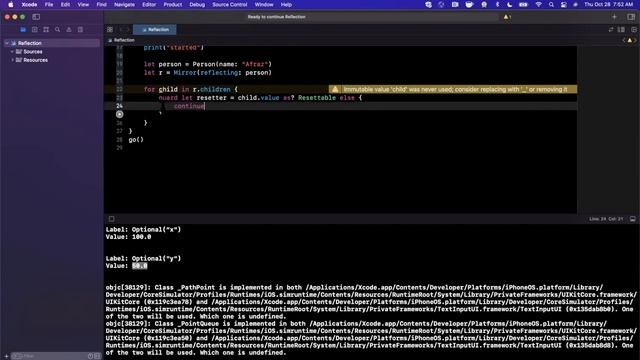640x360 pixels.
Task: Open the Apple menu
Action: coord(11,4)
